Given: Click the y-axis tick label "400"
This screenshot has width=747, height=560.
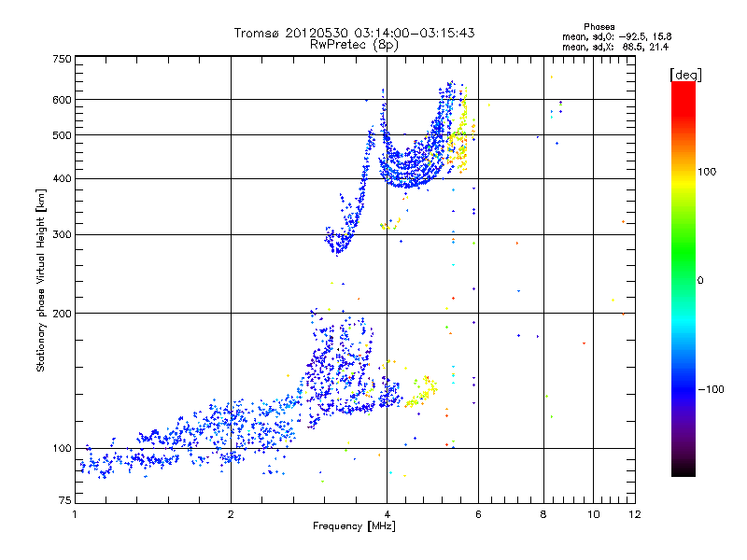Looking at the screenshot, I should pos(63,179).
